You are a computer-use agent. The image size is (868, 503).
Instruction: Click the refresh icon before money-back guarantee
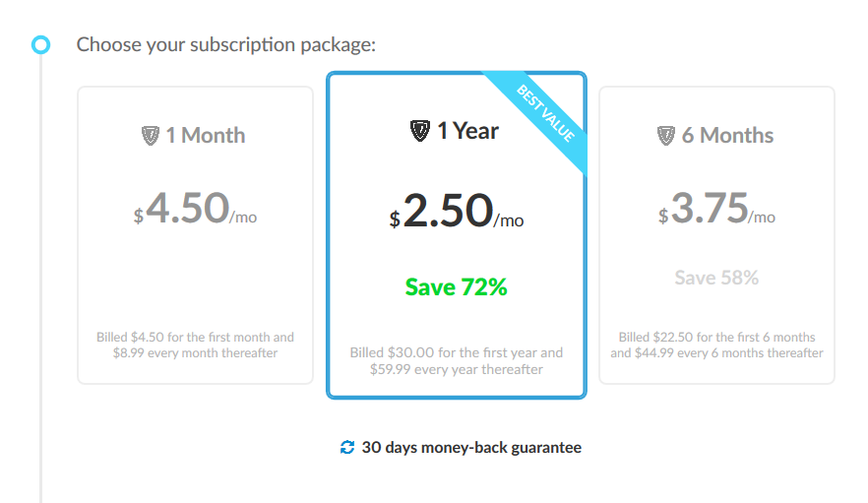[x=346, y=448]
